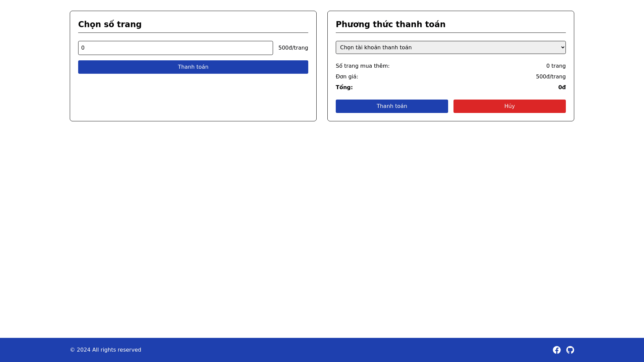This screenshot has height=362, width=644.
Task: Click the 'Đơn giá:' label
Action: point(346,77)
